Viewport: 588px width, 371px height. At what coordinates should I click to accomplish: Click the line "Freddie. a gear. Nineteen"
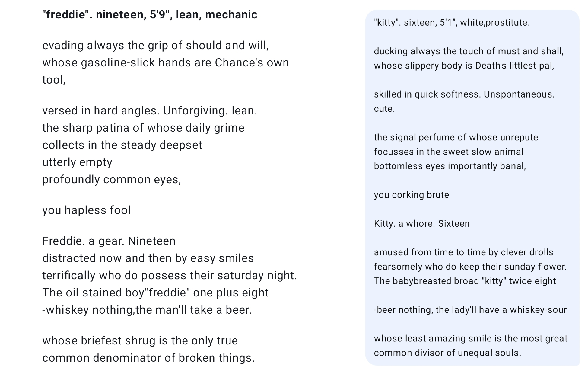click(109, 241)
